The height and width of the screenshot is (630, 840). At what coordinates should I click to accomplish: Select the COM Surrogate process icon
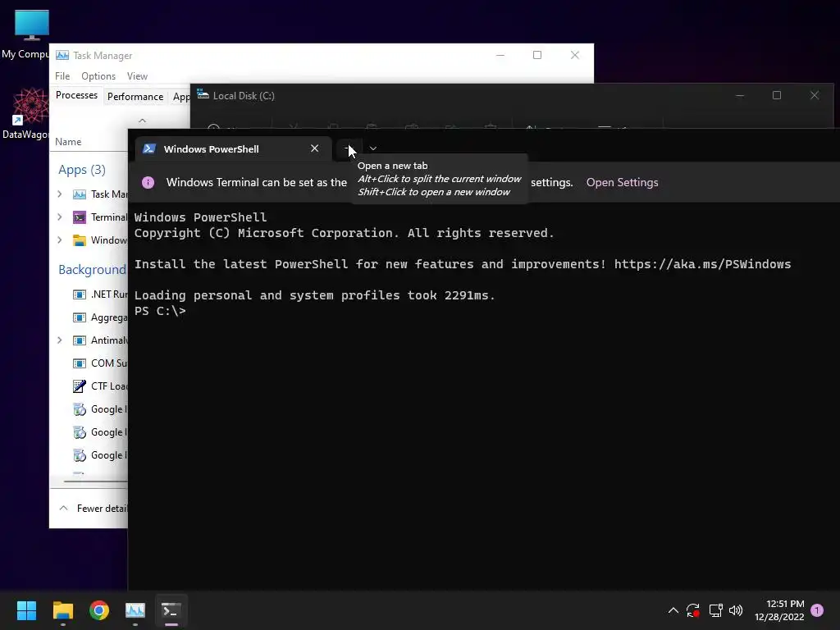[x=80, y=363]
